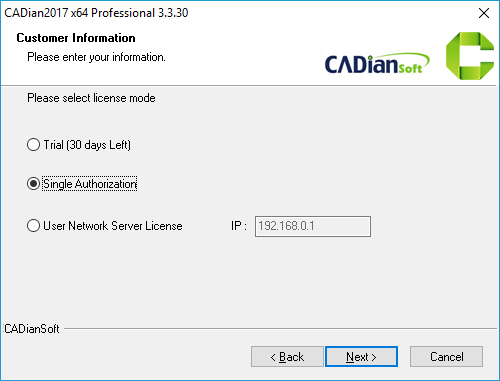Click the "Single Authorization" label text

click(90, 184)
